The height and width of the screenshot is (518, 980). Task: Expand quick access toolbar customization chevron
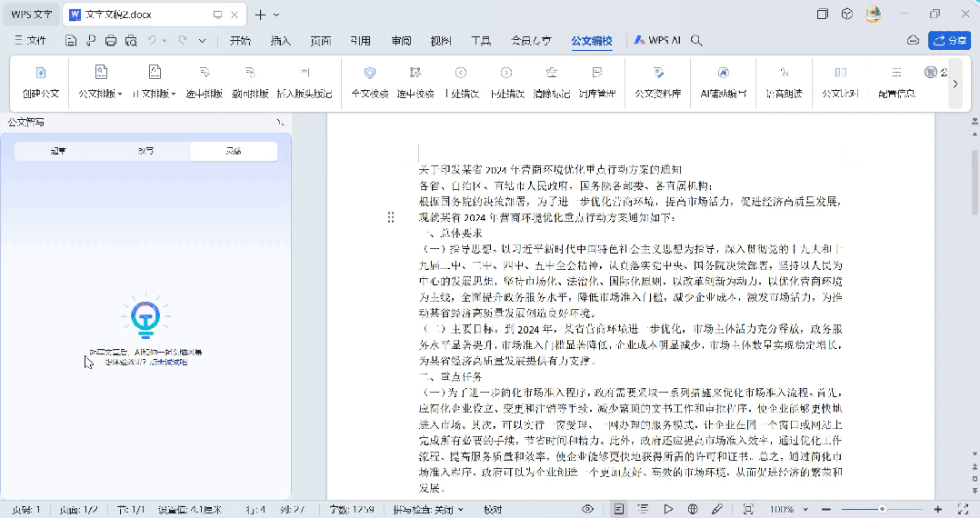[x=203, y=41]
